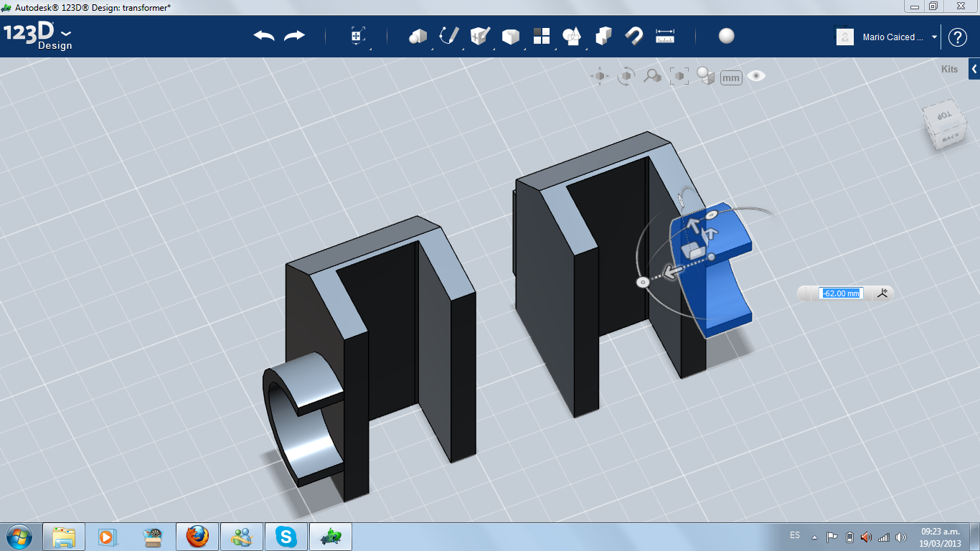This screenshot has height=551, width=980.
Task: Select the Orbit navigation tool
Action: 626,76
